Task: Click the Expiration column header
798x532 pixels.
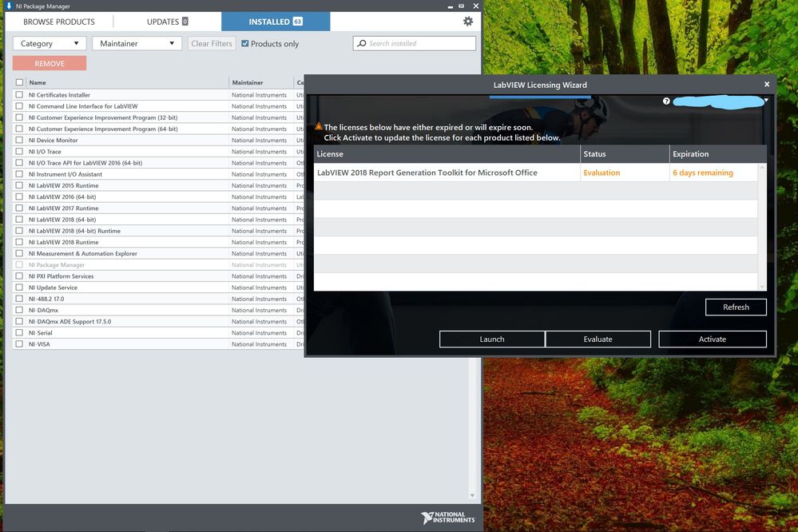Action: click(718, 153)
